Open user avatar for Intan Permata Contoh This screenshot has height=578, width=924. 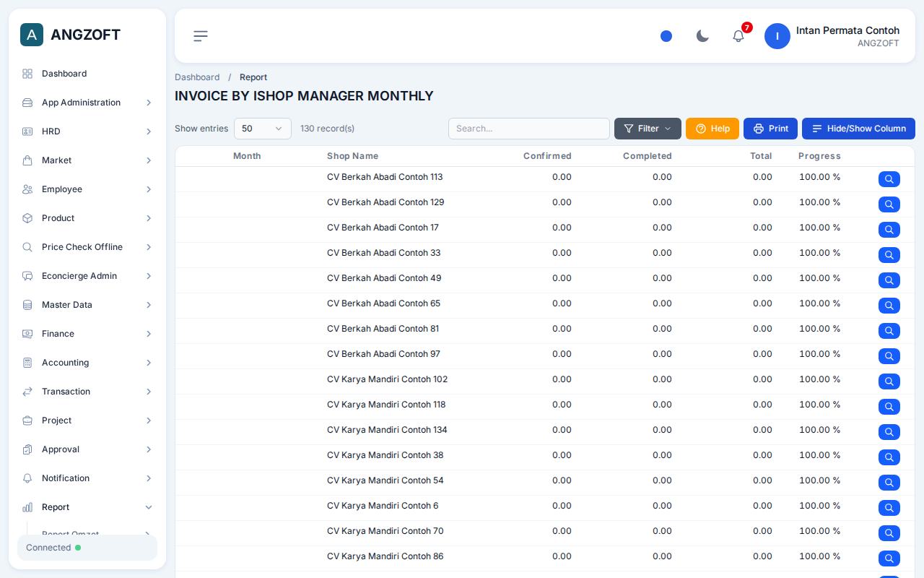point(777,36)
